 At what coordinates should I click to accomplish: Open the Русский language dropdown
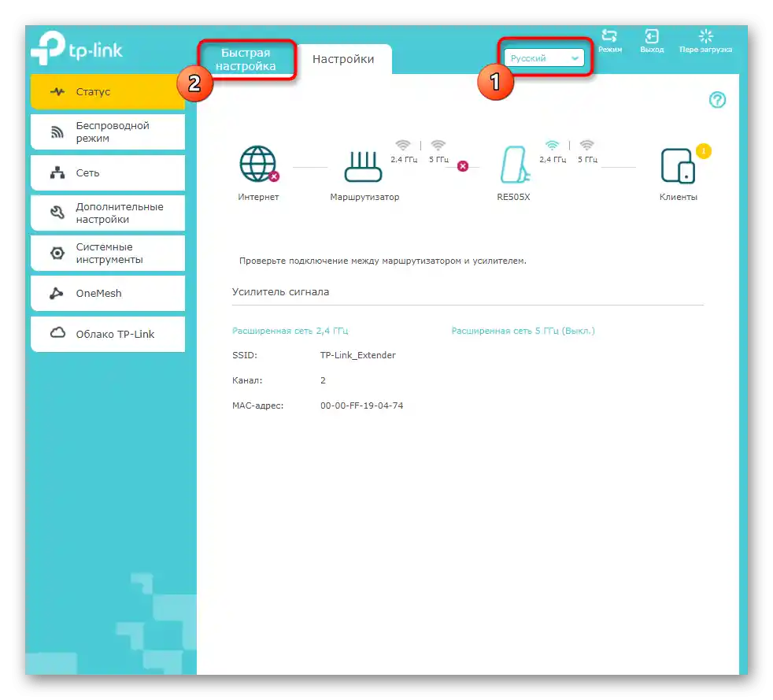point(544,58)
